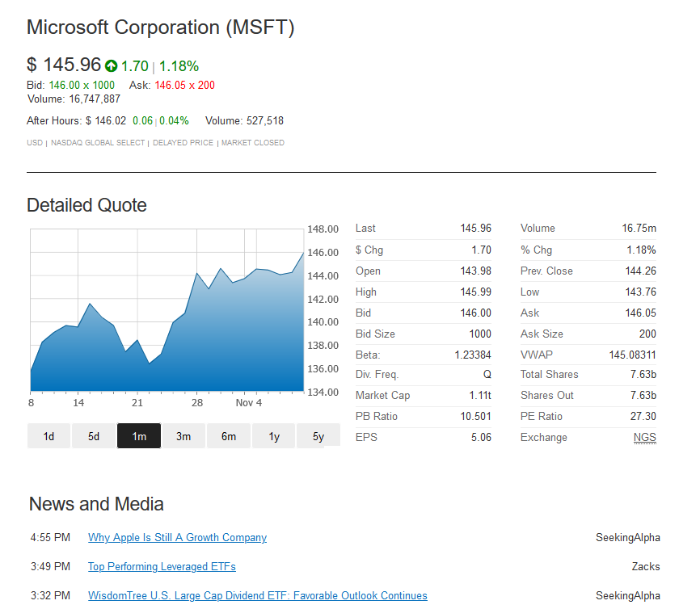Click the Market Cap value 1.11t
The height and width of the screenshot is (609, 700).
pos(480,396)
